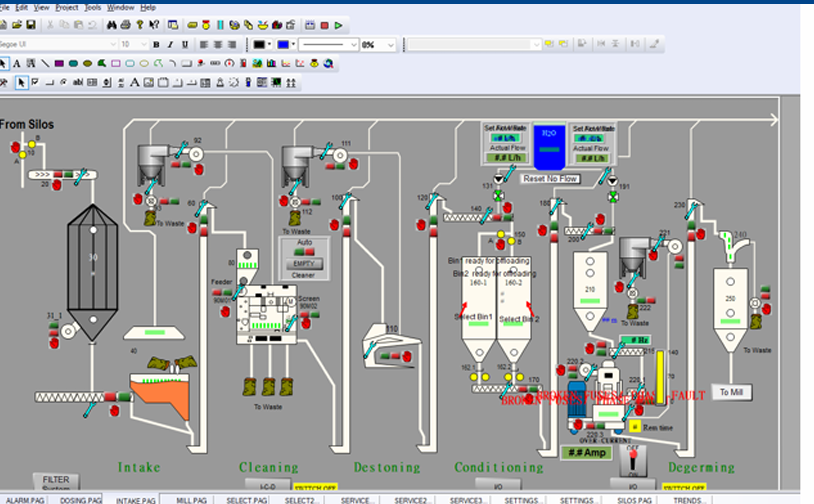814x504 pixels.
Task: Toggle Italic formatting
Action: coord(170,45)
